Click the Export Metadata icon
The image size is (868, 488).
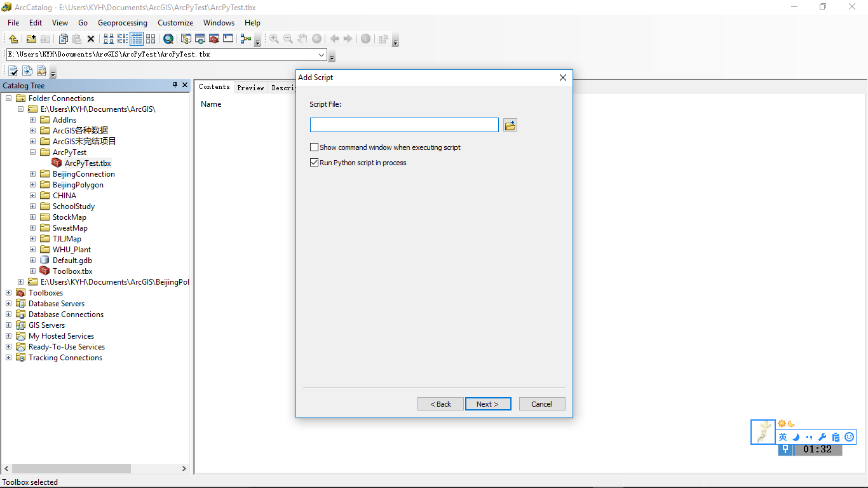[x=27, y=71]
